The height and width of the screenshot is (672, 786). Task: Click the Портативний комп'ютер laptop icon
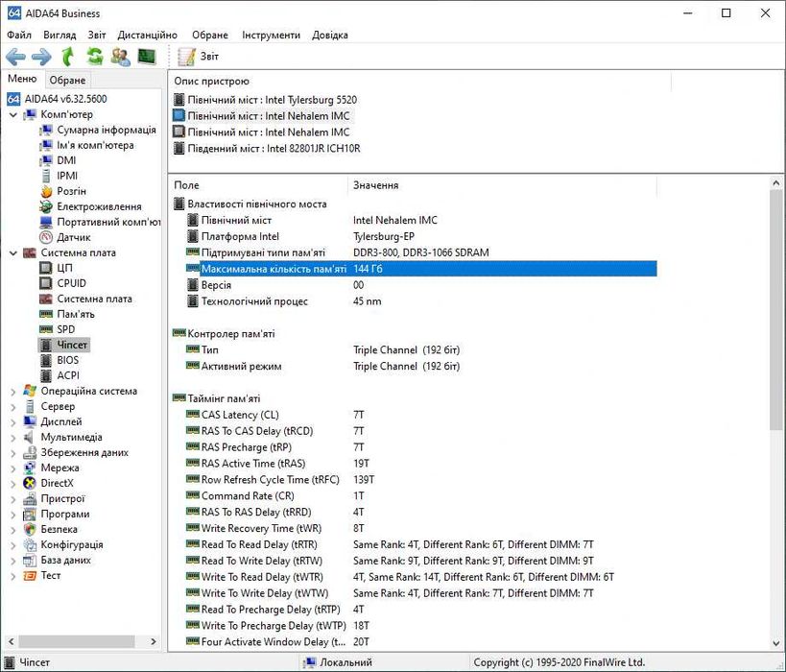coord(46,222)
